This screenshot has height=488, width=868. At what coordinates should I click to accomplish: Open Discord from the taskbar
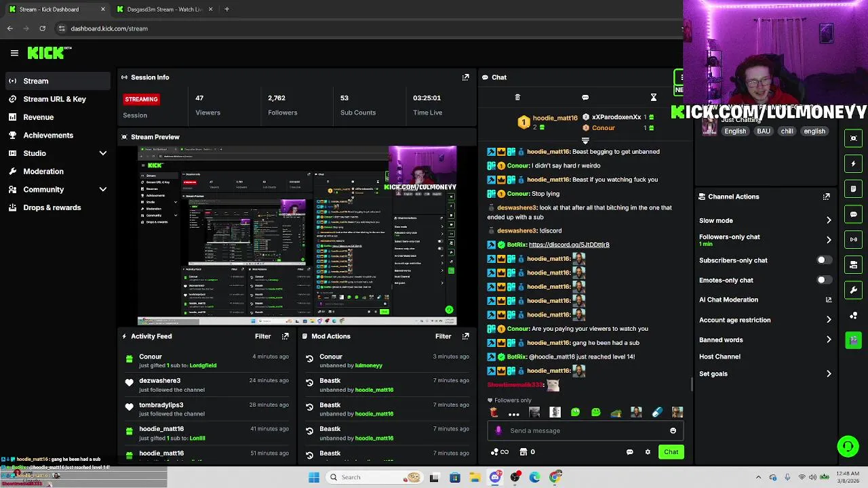pos(495,477)
